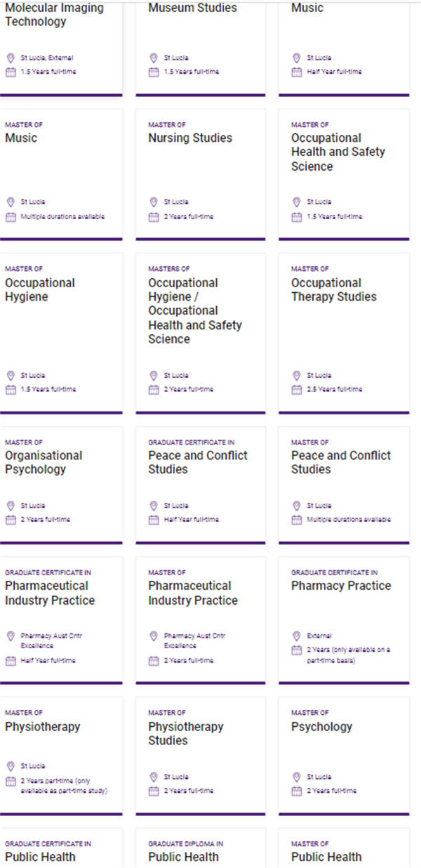Click calendar icon on Occupational Therapy Studies card

pyautogui.click(x=297, y=390)
